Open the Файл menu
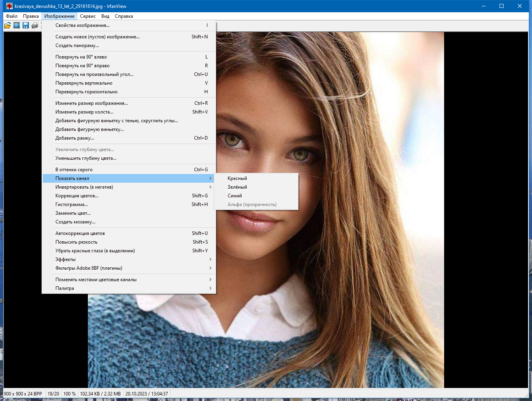Image resolution: width=532 pixels, height=401 pixels. pos(11,16)
